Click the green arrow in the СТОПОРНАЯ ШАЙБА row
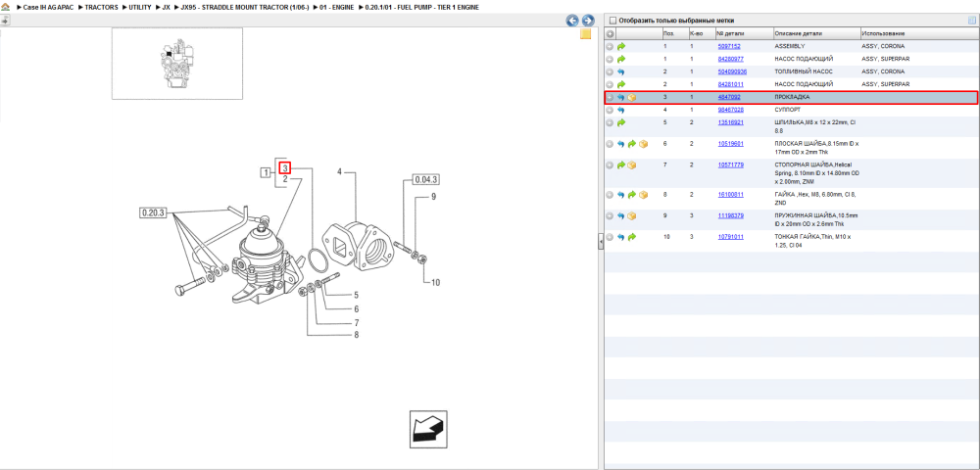980x470 pixels. 620,164
